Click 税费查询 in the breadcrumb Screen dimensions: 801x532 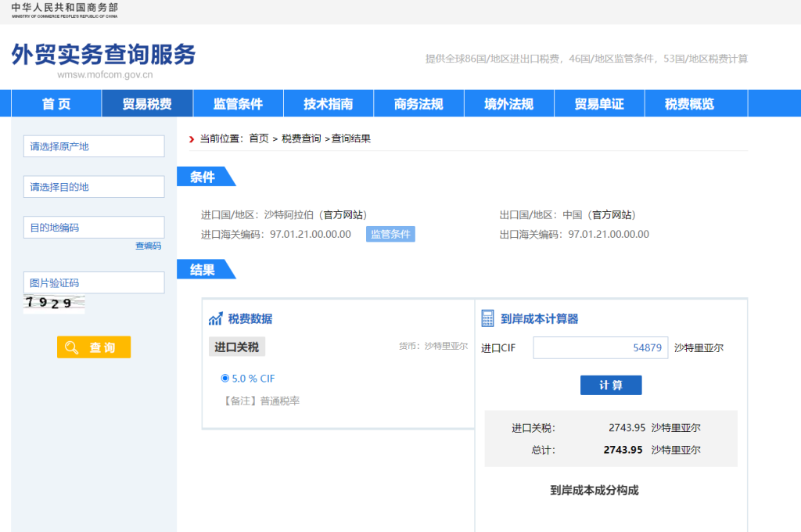point(301,138)
